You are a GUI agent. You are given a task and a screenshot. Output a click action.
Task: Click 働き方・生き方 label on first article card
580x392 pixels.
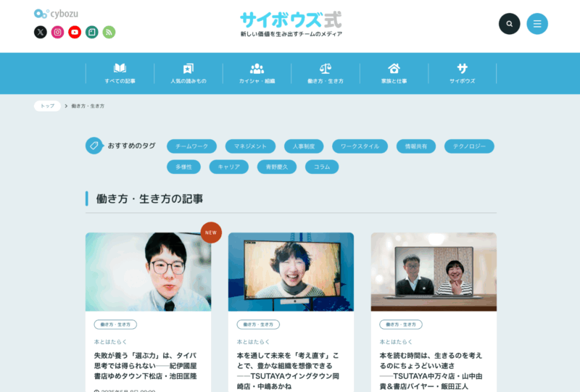(x=115, y=325)
